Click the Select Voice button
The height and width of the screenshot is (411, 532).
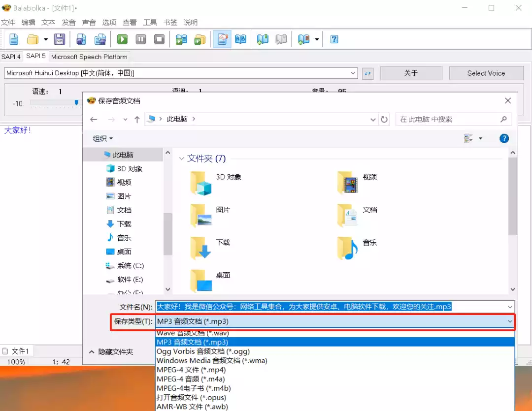486,73
